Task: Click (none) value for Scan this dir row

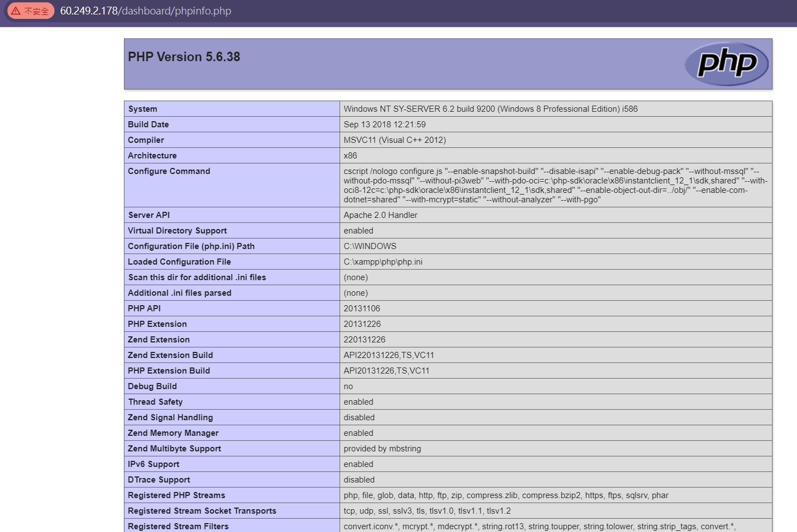Action: coord(356,277)
